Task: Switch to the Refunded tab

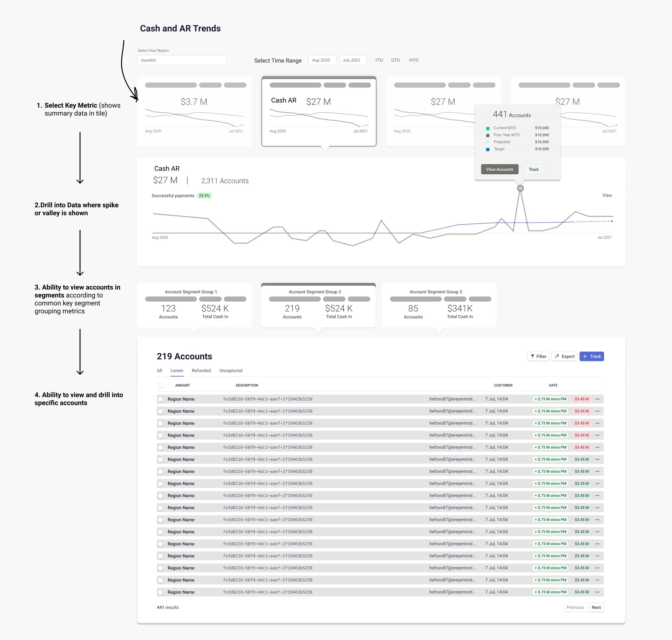Action: point(201,370)
